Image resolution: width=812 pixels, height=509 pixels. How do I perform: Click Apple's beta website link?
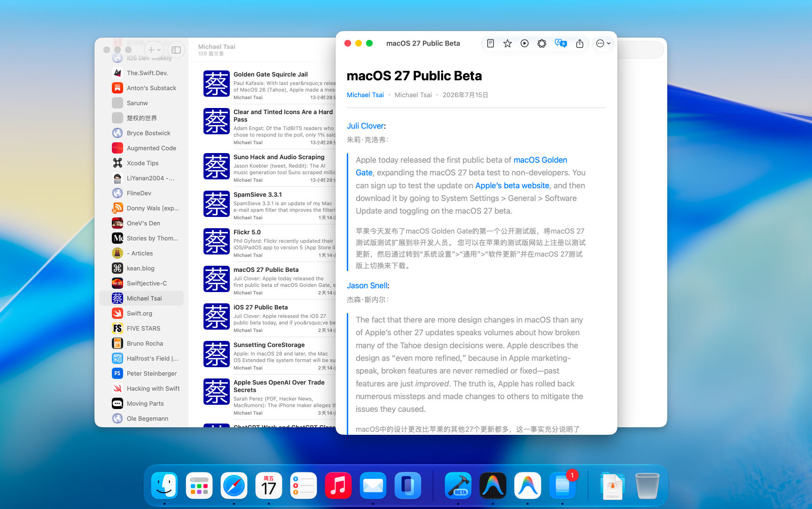pyautogui.click(x=512, y=185)
